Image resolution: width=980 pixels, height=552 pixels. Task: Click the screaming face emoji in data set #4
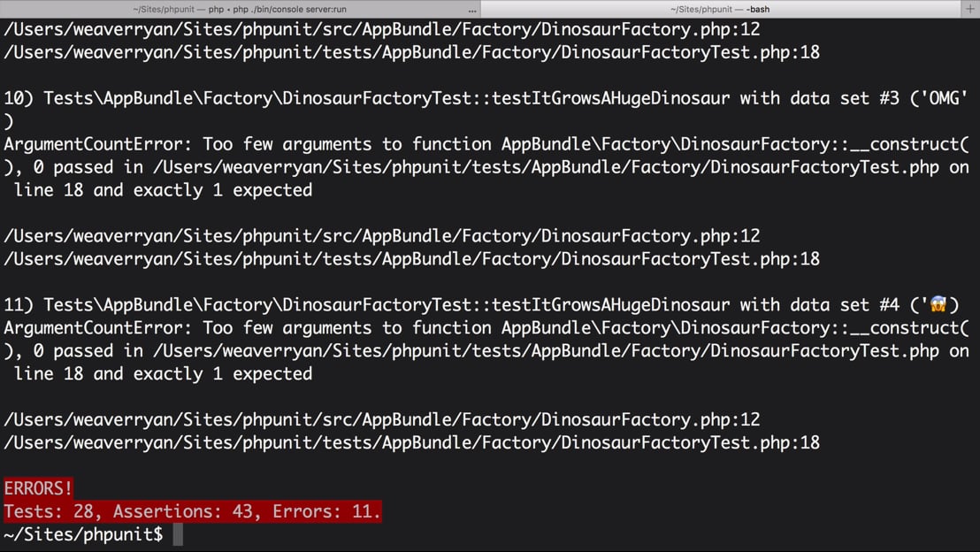point(938,304)
